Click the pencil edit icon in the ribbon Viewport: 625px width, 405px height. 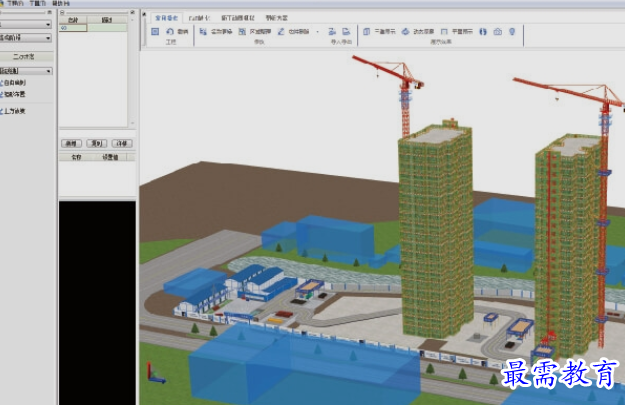click(281, 31)
